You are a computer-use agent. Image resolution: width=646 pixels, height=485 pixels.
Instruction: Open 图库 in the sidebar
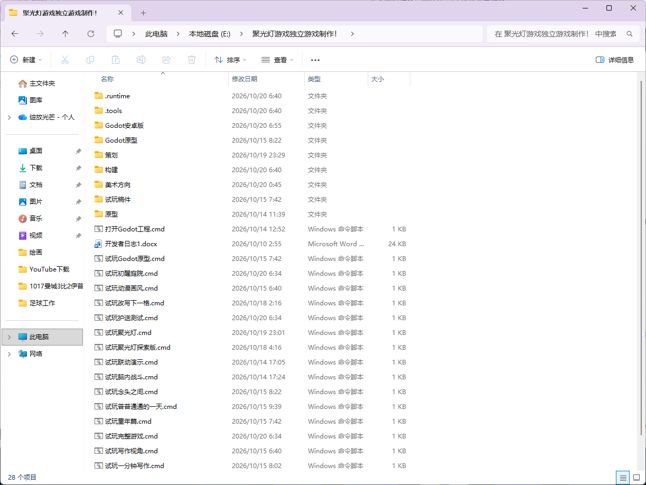pyautogui.click(x=36, y=100)
